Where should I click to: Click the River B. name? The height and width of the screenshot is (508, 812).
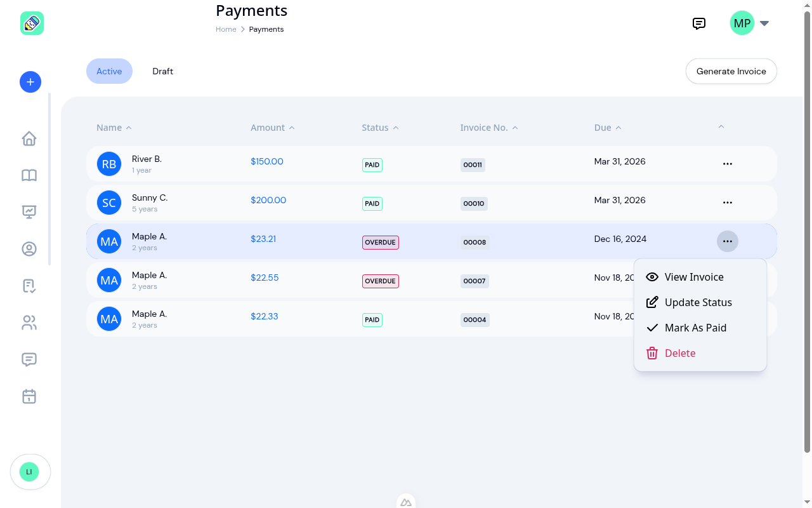pos(147,159)
